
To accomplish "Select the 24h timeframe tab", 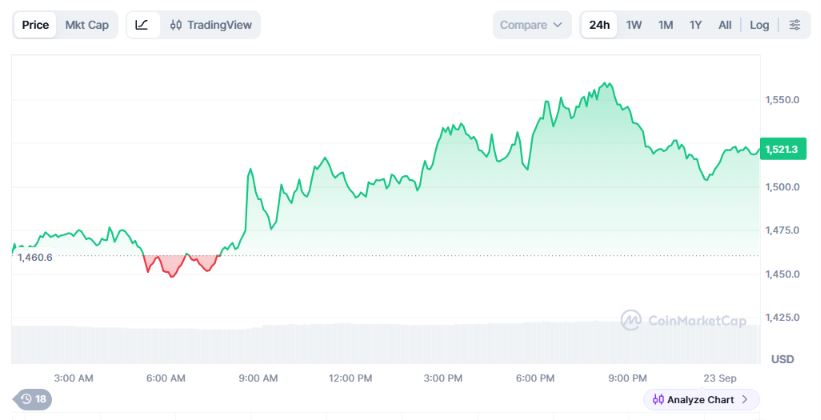I will tap(599, 25).
